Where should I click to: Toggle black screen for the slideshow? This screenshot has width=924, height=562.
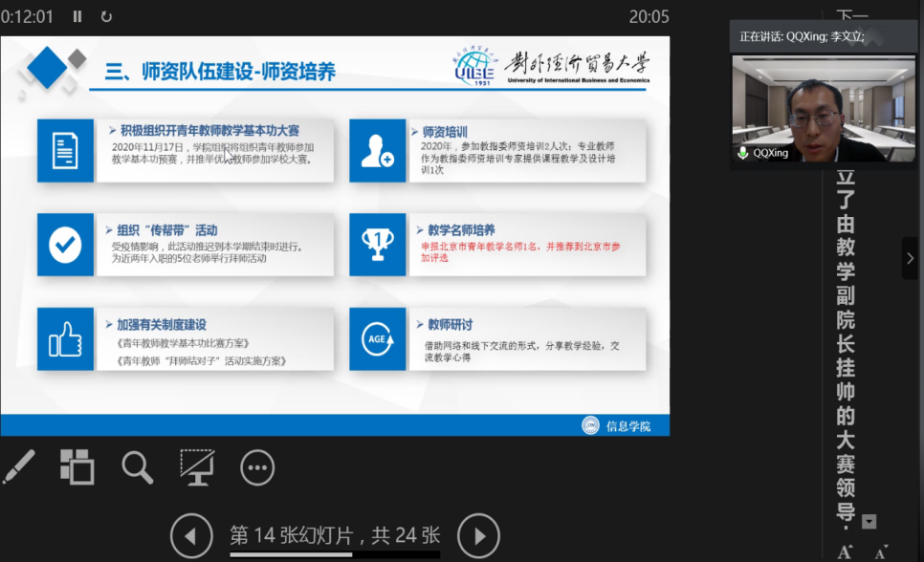[x=197, y=466]
